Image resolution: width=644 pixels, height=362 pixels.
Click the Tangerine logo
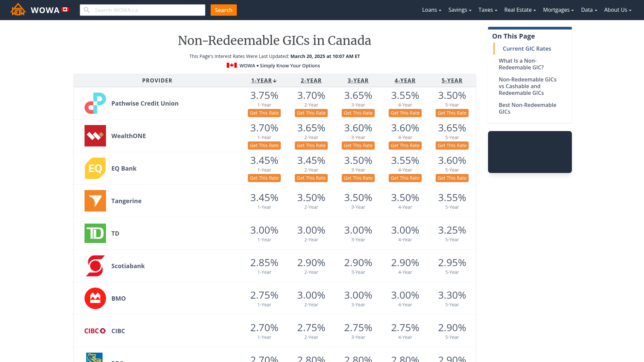(x=95, y=201)
